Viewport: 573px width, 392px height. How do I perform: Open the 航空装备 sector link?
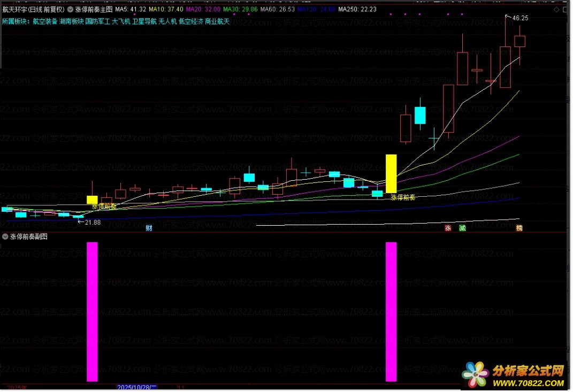tap(45, 21)
